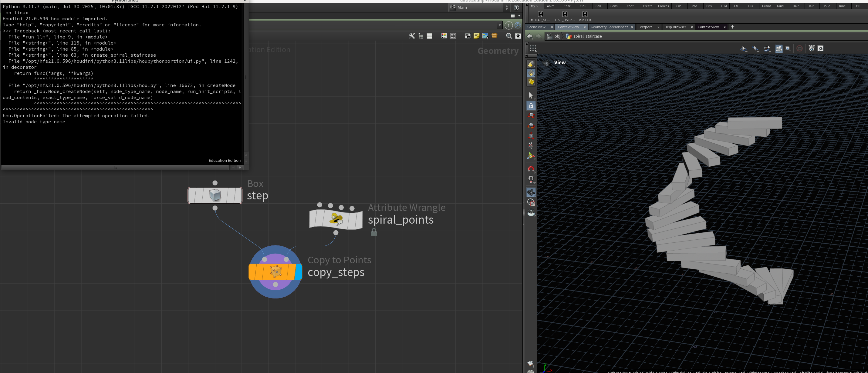The image size is (868, 373).
Task: Go back in viewer network history
Action: (x=530, y=36)
